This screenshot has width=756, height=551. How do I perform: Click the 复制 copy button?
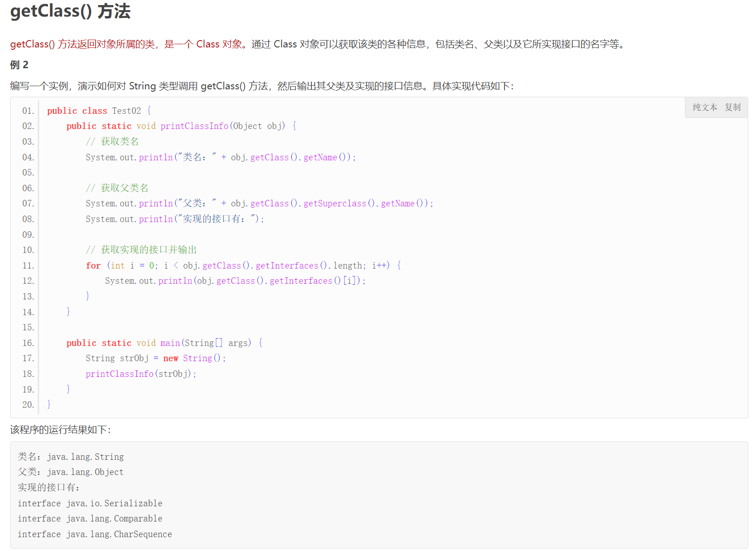point(733,107)
